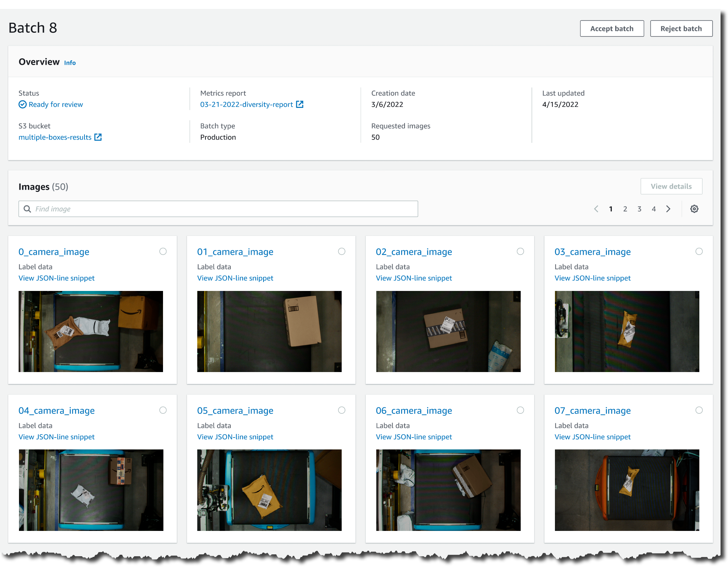Jump to page 4 of images
728x567 pixels.
(654, 209)
